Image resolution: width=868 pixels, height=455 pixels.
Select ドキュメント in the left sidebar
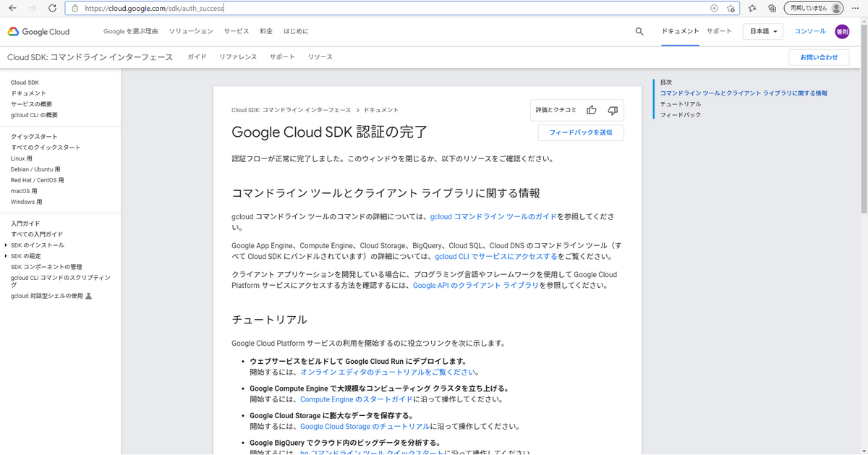[28, 93]
